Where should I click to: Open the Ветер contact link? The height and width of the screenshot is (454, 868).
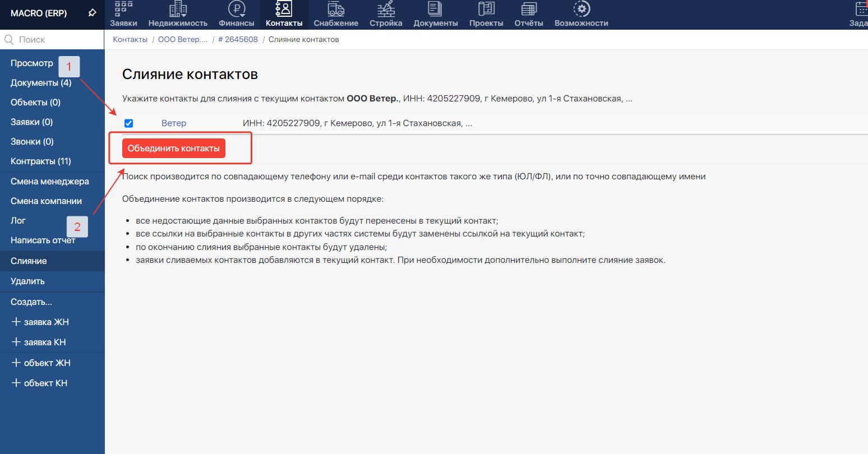(174, 123)
